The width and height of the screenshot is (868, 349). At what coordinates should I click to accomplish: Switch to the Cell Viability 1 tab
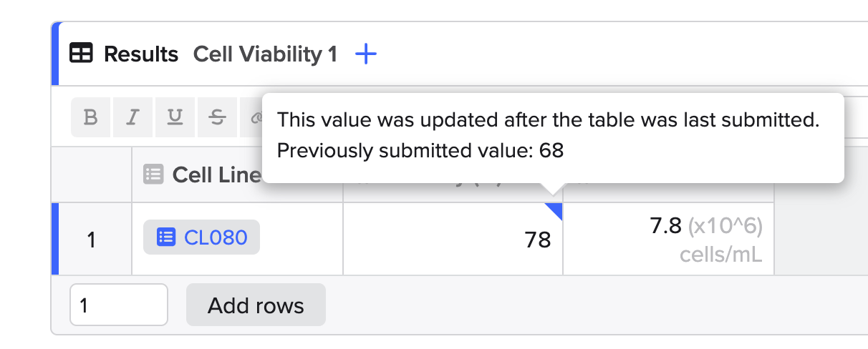coord(265,54)
